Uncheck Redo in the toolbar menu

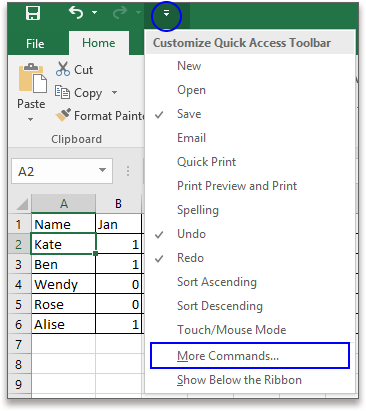click(250, 258)
